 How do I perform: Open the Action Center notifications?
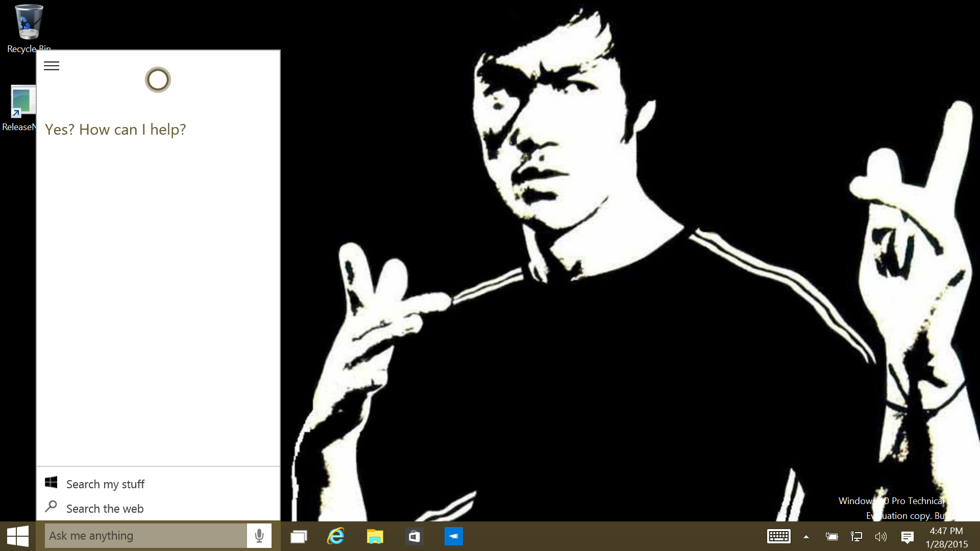tap(907, 537)
